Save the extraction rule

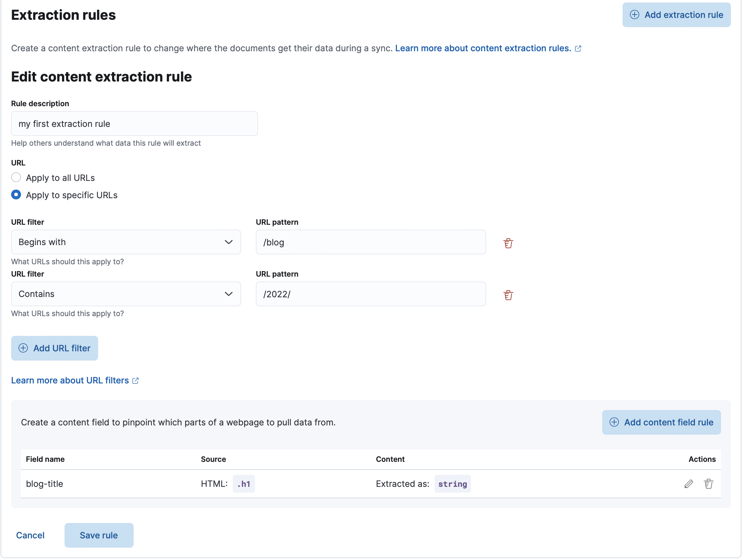click(x=99, y=535)
